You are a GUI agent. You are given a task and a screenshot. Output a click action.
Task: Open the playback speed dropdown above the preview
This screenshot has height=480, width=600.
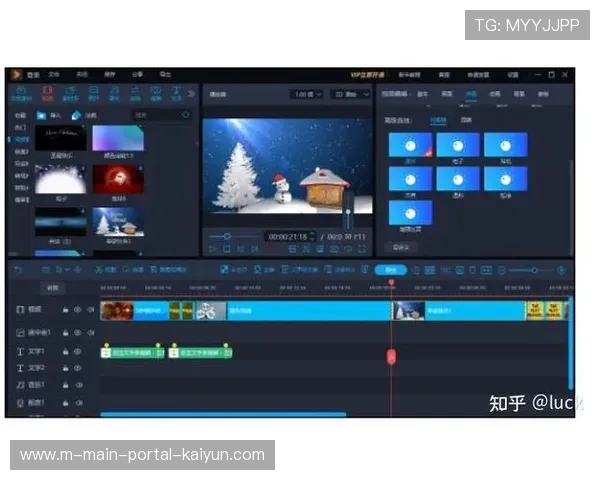(x=306, y=94)
